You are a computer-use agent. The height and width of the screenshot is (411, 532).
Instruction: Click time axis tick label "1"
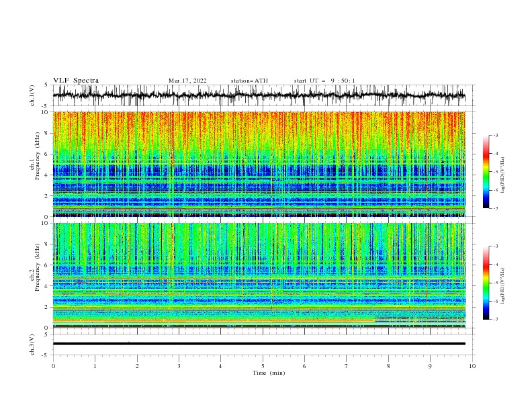pos(95,366)
